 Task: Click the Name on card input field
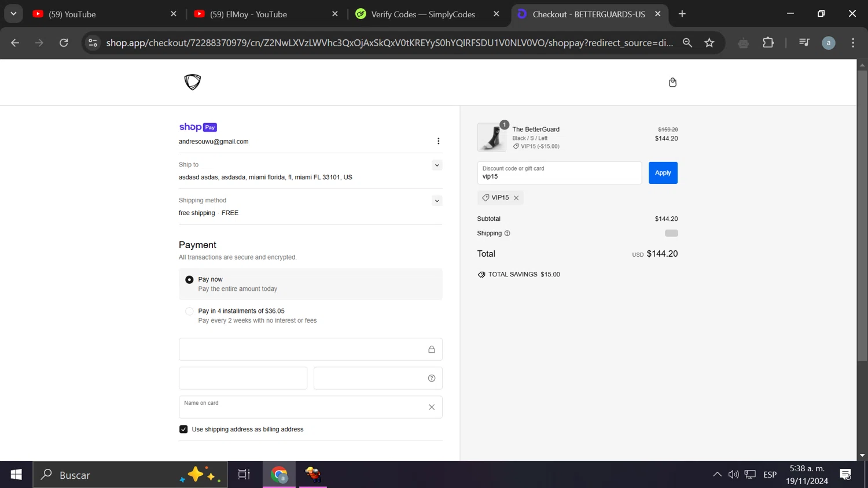[311, 407]
